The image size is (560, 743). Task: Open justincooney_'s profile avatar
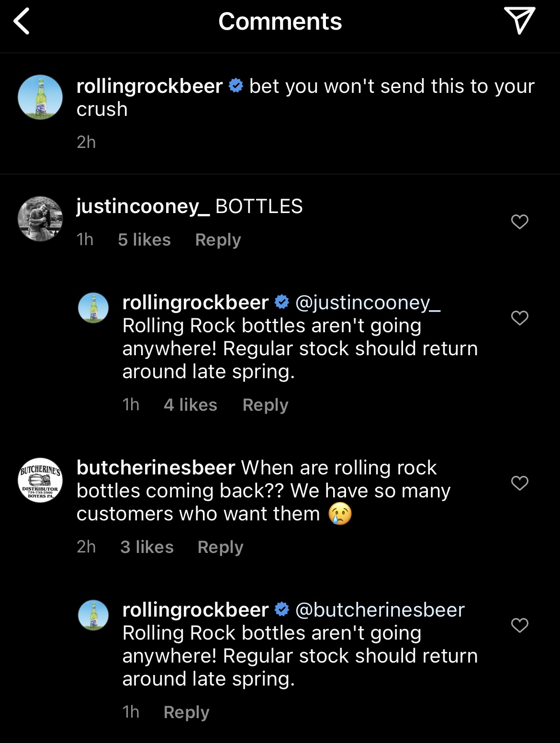[40, 218]
